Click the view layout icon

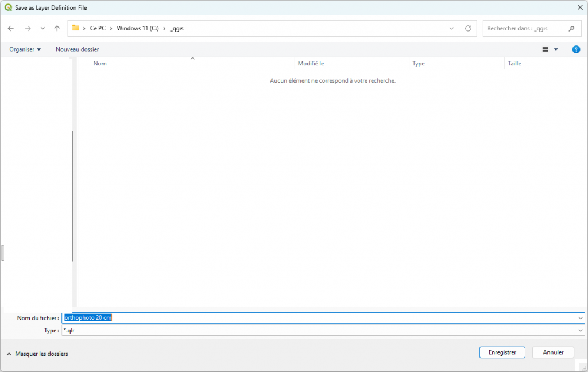tap(546, 49)
